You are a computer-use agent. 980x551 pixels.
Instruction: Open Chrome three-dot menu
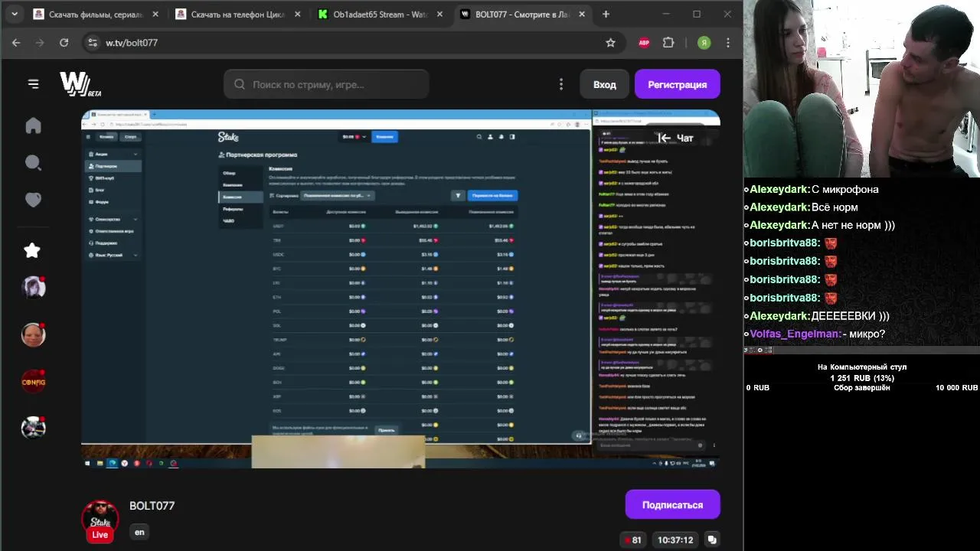pos(728,43)
